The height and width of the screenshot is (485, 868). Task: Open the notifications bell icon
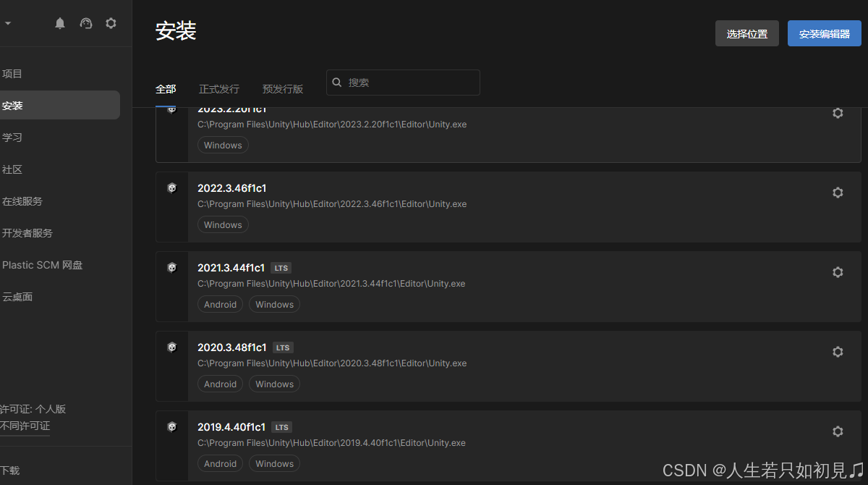(60, 23)
